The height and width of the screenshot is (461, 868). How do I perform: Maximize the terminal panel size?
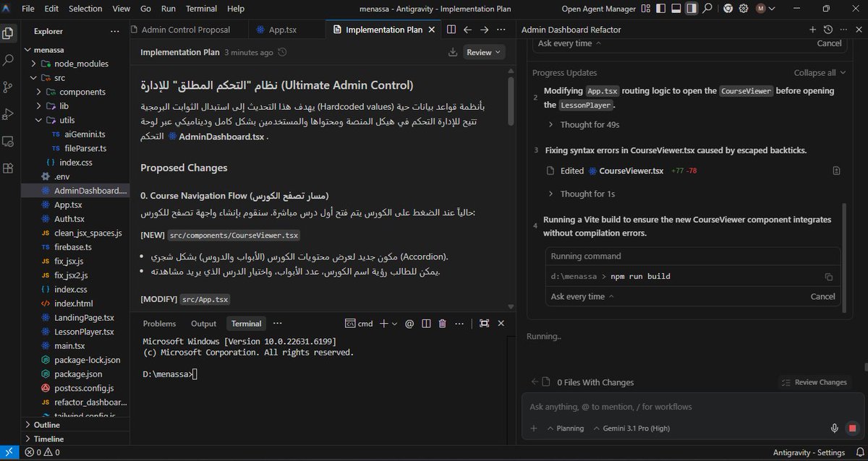point(484,324)
